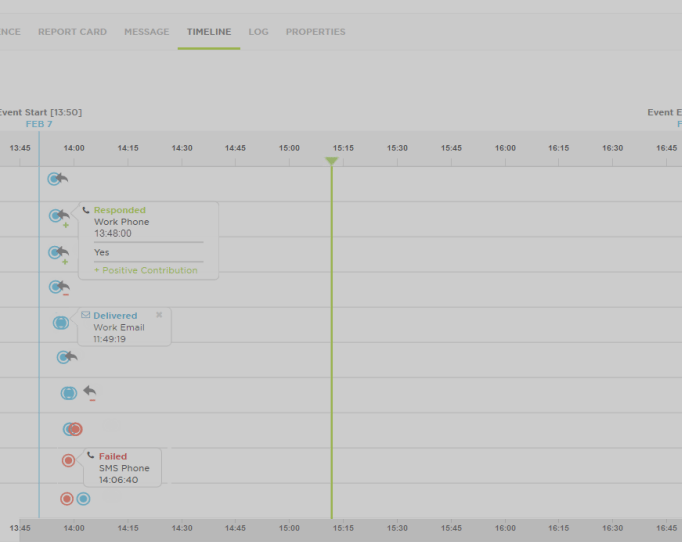Click the blue circle in the bottom row
Image resolution: width=682 pixels, height=542 pixels.
(84, 499)
